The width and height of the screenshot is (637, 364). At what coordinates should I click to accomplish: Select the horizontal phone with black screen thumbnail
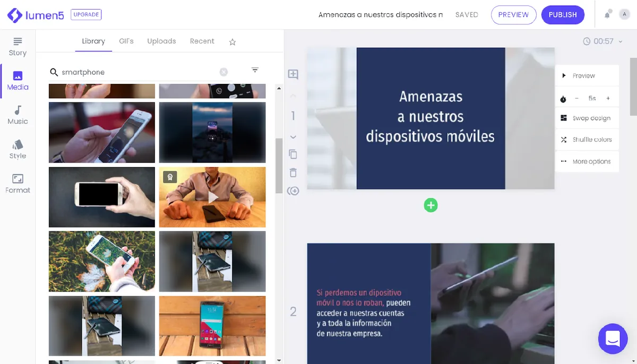click(102, 197)
